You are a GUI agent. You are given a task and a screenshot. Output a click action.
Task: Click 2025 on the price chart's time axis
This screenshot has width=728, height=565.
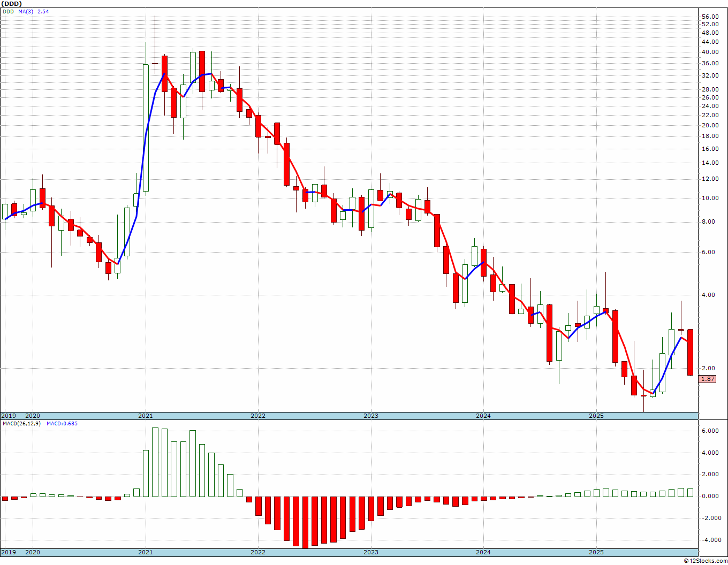click(596, 416)
